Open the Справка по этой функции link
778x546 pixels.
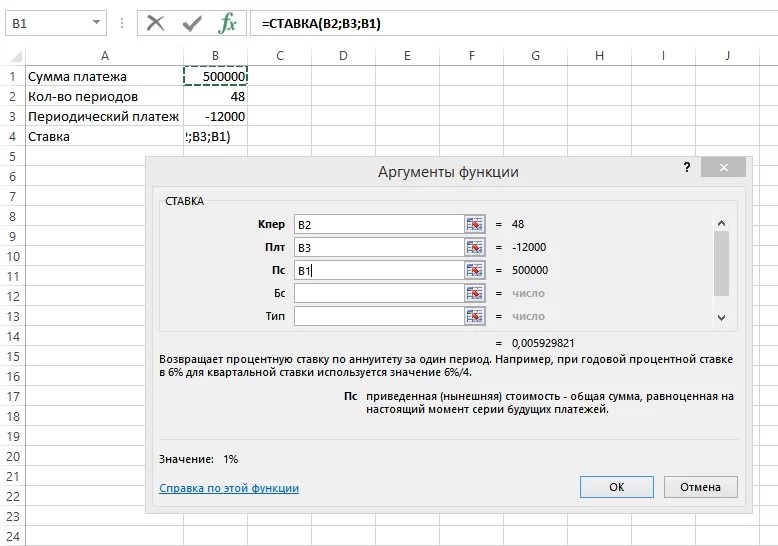pos(228,488)
